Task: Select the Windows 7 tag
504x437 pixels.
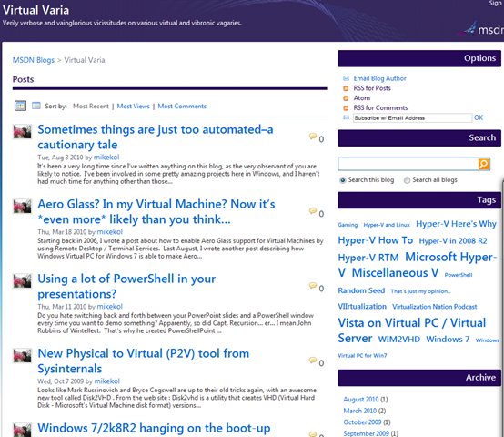Action: 448,340
